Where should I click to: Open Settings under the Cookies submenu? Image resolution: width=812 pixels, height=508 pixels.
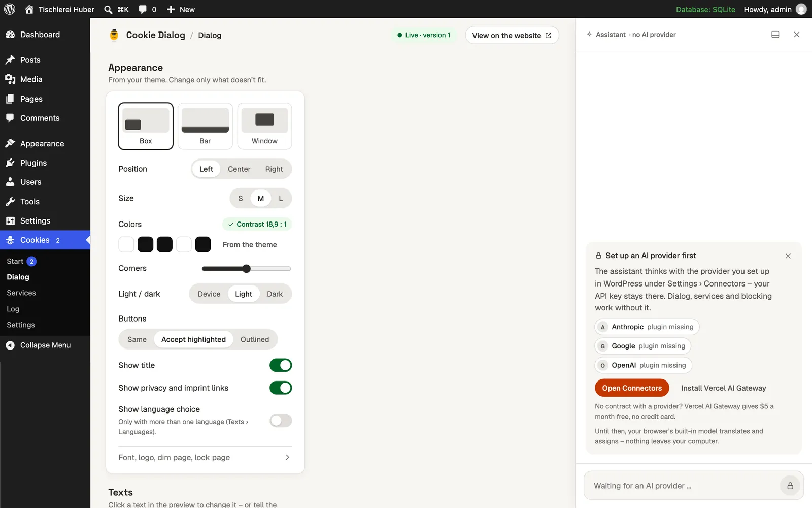(21, 325)
